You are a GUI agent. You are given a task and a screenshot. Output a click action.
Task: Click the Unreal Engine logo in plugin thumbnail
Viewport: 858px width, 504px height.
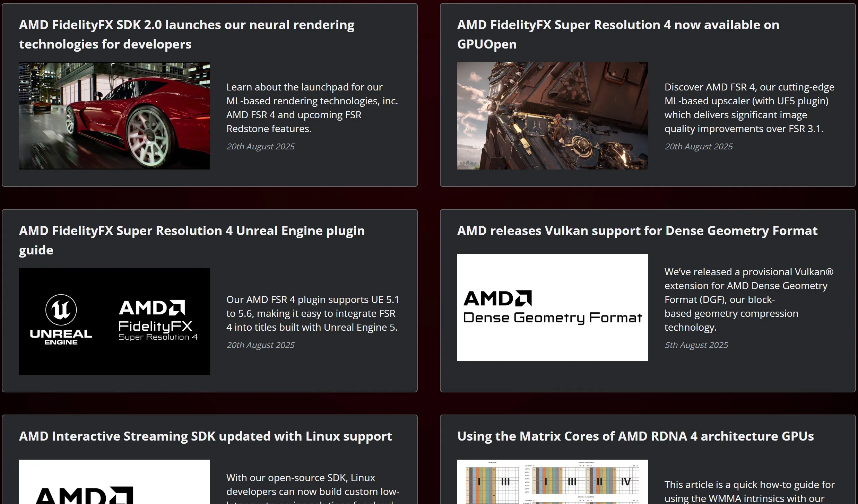coord(61,320)
